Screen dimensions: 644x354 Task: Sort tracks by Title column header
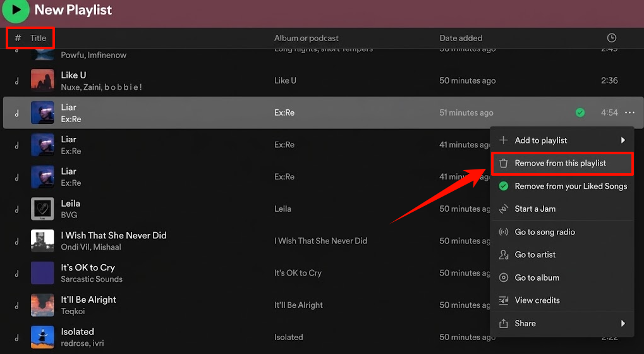[38, 38]
